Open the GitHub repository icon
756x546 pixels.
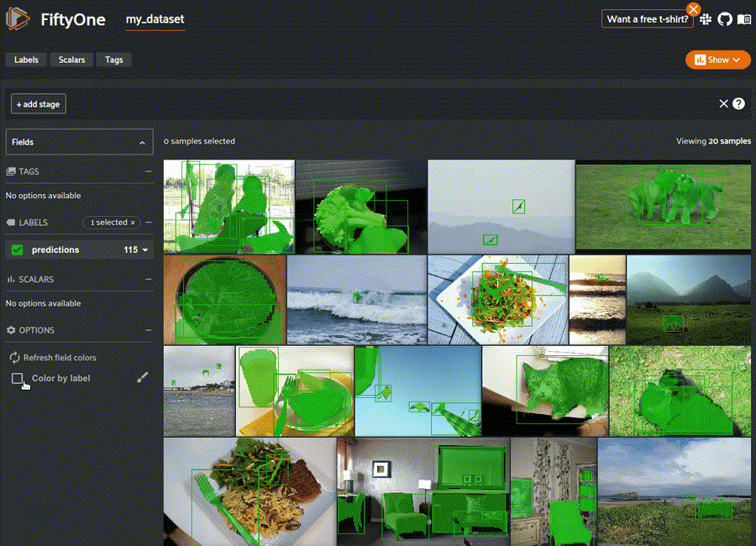point(725,19)
